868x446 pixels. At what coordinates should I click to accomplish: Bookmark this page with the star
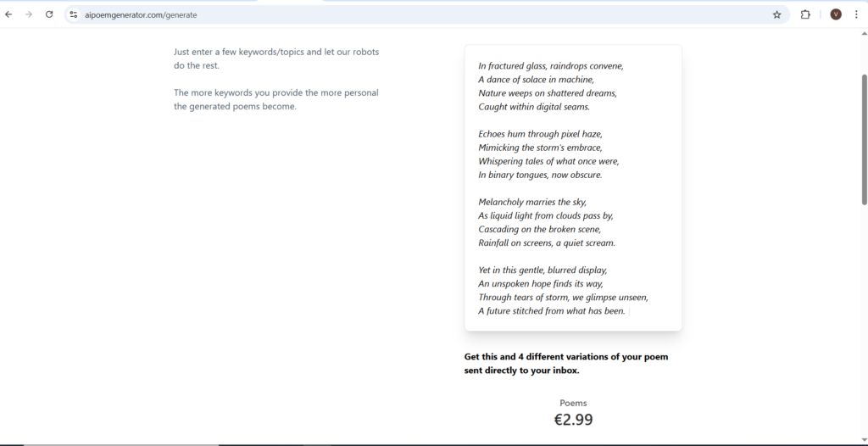tap(776, 14)
